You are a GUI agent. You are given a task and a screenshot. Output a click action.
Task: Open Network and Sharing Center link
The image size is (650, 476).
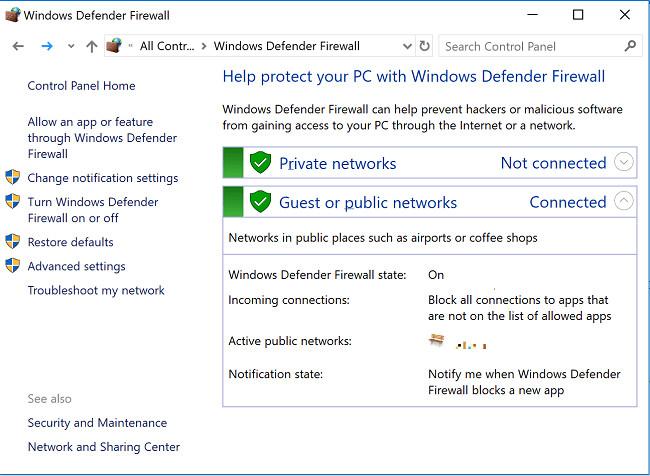click(104, 447)
